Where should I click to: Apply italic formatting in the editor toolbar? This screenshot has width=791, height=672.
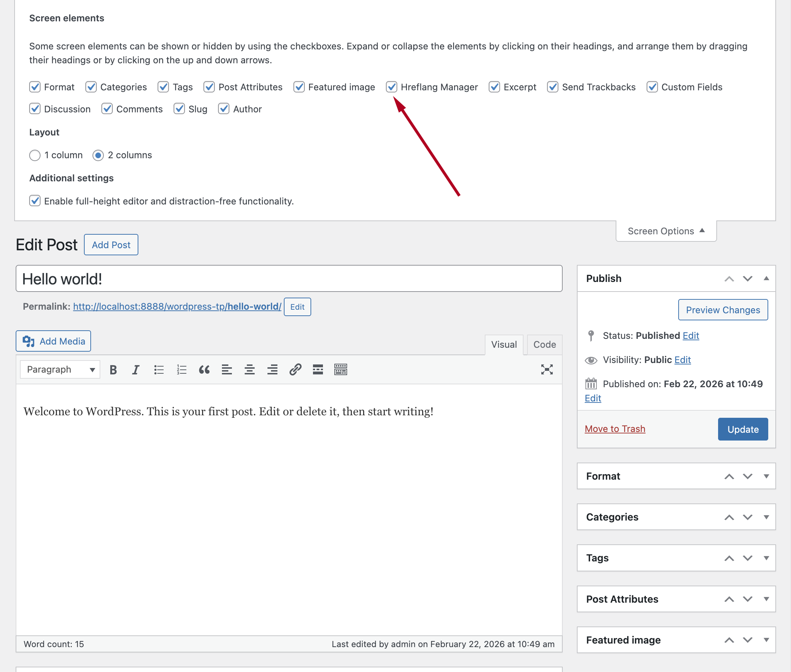pyautogui.click(x=135, y=369)
